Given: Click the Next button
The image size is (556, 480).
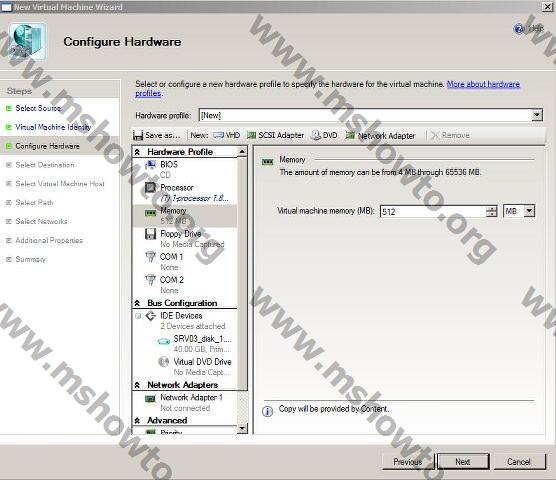Looking at the screenshot, I should tap(463, 462).
